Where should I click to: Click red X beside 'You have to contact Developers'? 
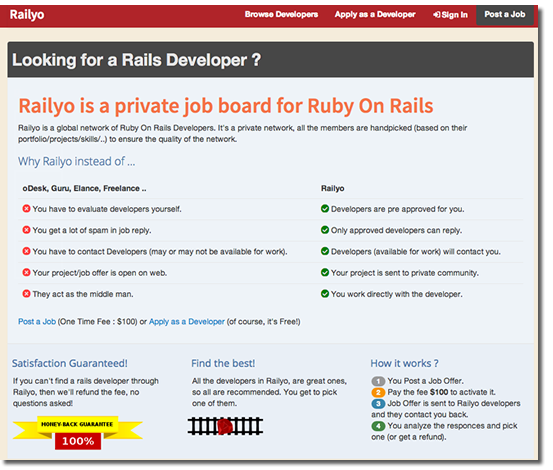[26, 251]
